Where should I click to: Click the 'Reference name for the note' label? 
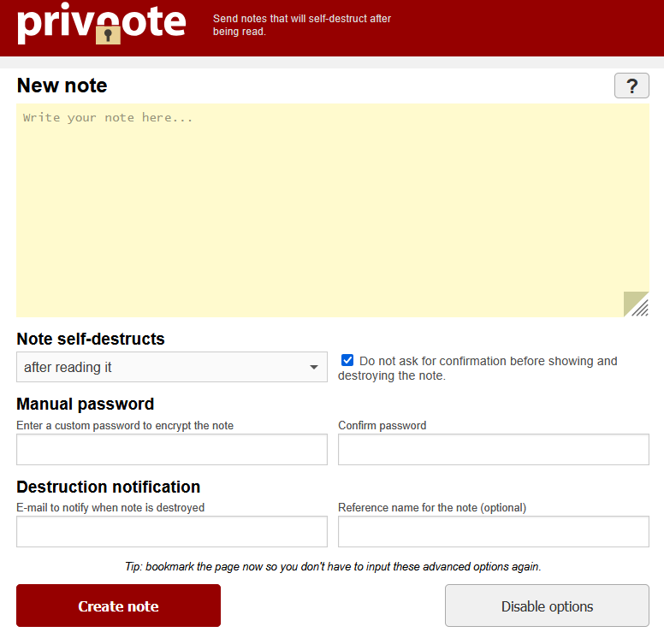(432, 507)
